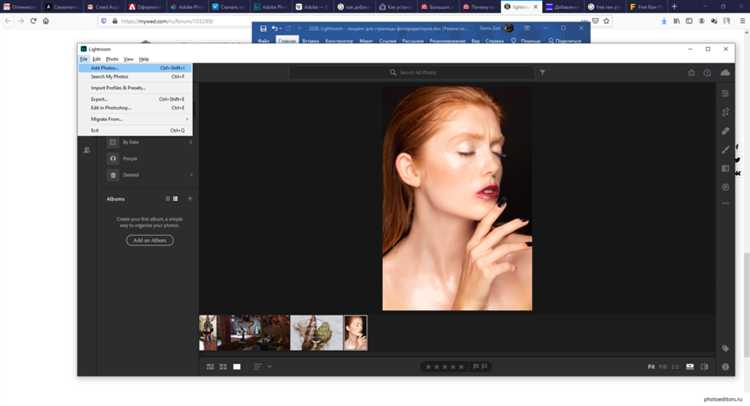This screenshot has width=750, height=406.
Task: Open the Help menu in Lightroom
Action: click(x=144, y=59)
